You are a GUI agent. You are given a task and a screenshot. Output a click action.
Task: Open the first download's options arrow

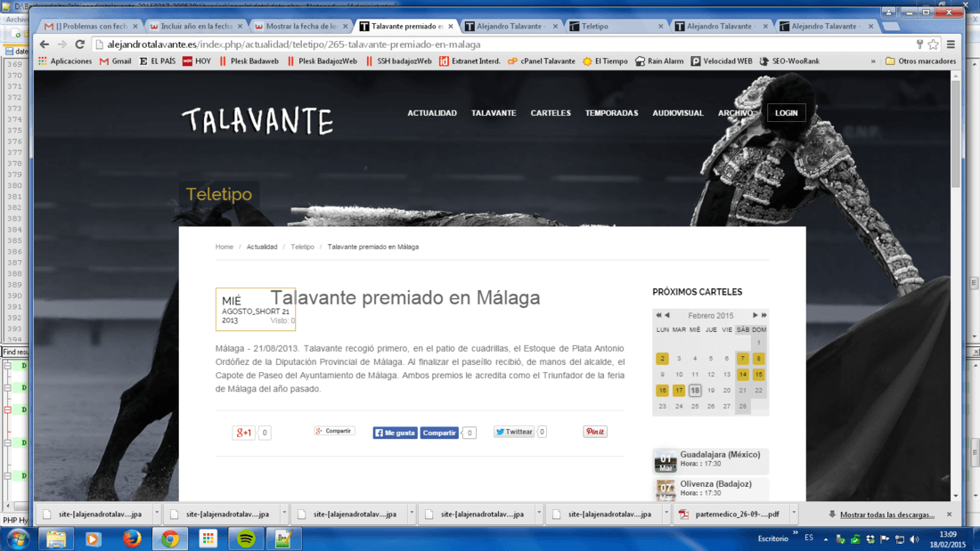pos(157,515)
